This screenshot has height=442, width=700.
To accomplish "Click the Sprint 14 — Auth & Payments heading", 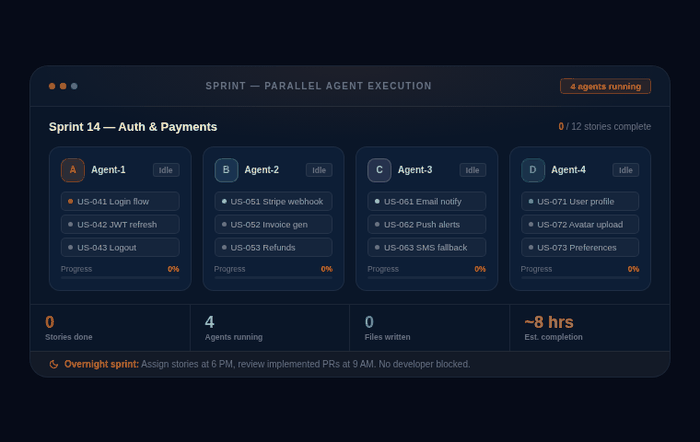I will (133, 127).
